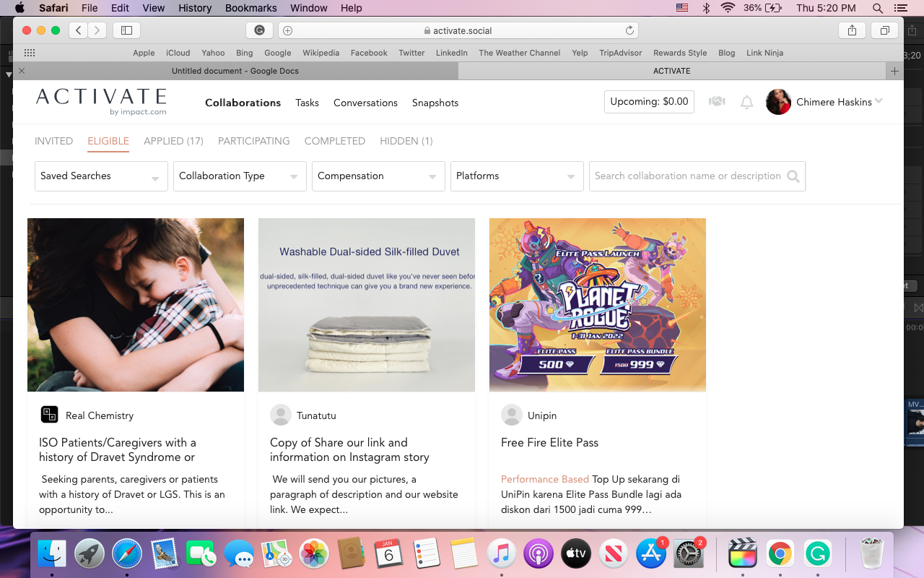Open the Collaboration Type dropdown
Viewport: 924px width, 578px height.
pos(240,176)
